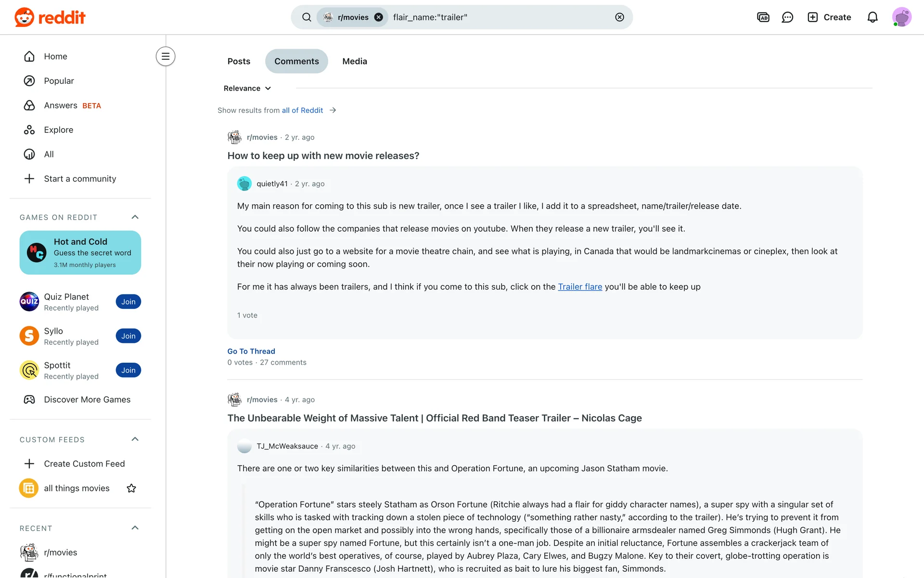Collapse the Custom Feeds section

point(135,439)
